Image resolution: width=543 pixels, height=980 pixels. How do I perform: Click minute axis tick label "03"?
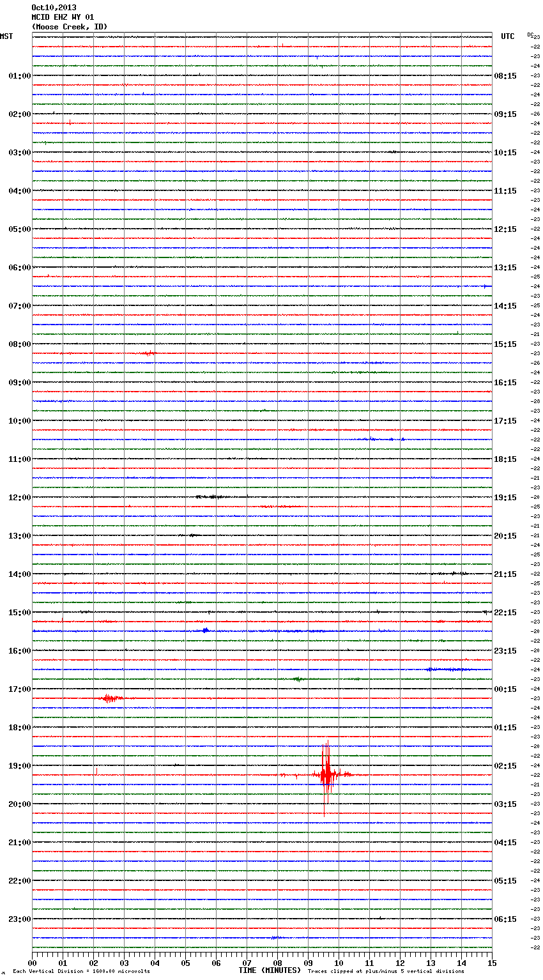(125, 963)
